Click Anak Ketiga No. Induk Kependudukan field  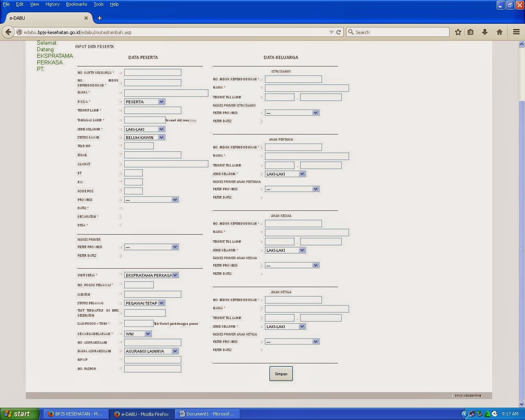click(x=293, y=300)
